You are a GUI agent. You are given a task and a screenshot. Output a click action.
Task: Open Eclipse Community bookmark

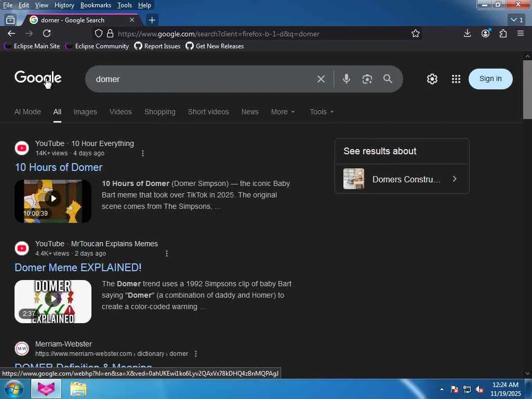pyautogui.click(x=97, y=46)
